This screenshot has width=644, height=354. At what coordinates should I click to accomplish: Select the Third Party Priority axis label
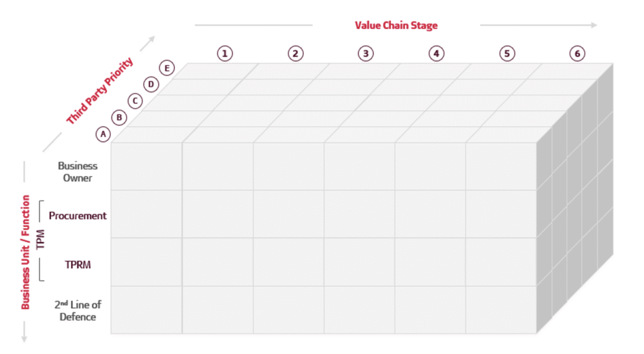pyautogui.click(x=100, y=91)
